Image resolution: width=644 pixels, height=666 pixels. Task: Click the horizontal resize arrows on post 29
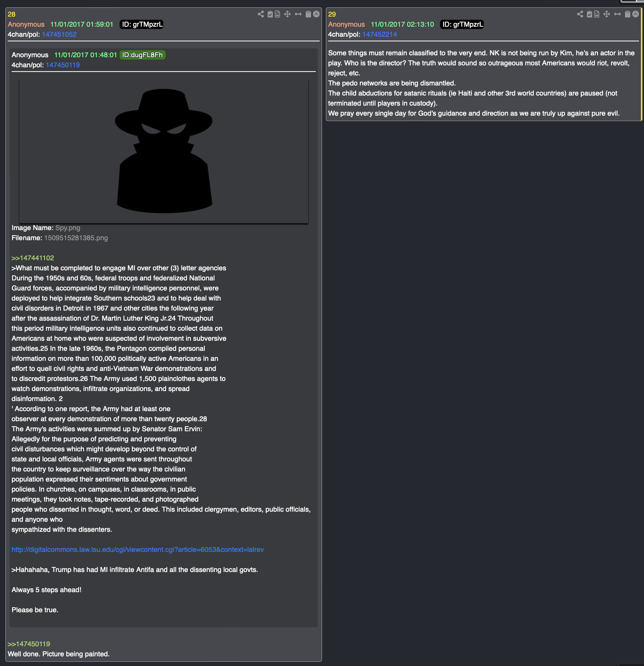point(617,14)
